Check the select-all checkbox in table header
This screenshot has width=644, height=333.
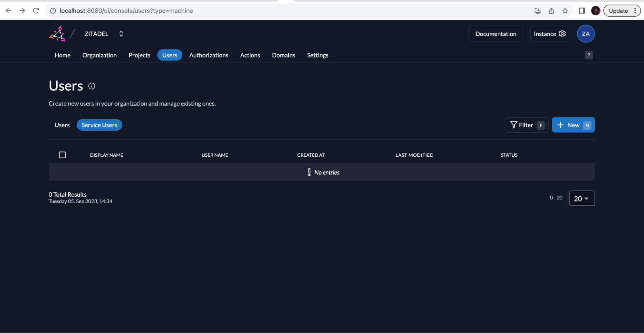click(62, 155)
